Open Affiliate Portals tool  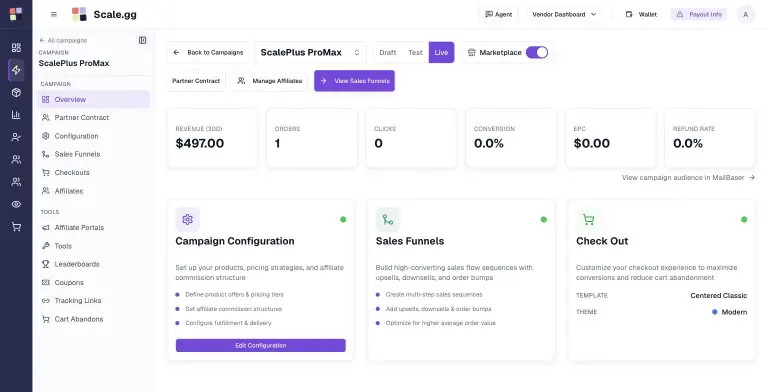point(93,228)
